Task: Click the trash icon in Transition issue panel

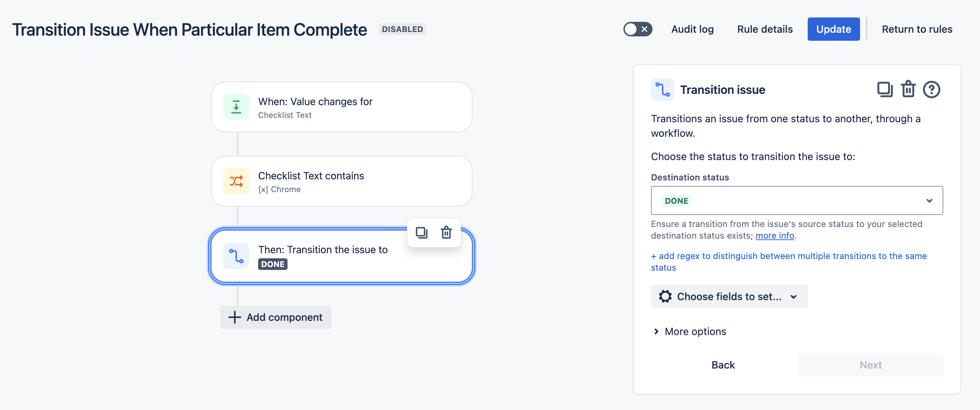Action: tap(908, 89)
